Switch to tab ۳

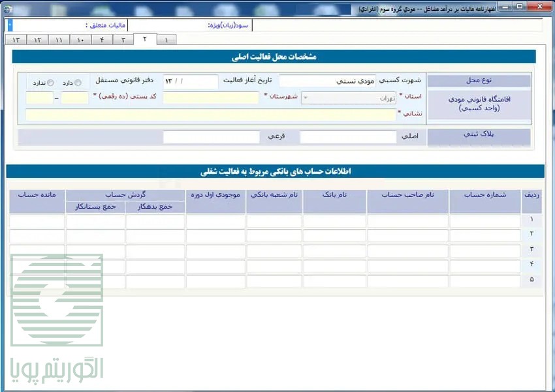(123, 40)
